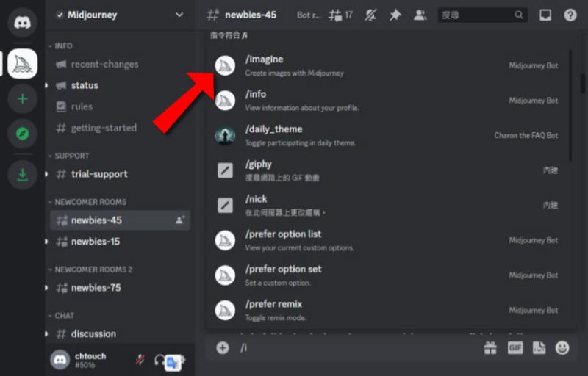The width and height of the screenshot is (588, 376).
Task: Open the emoji picker
Action: point(562,348)
